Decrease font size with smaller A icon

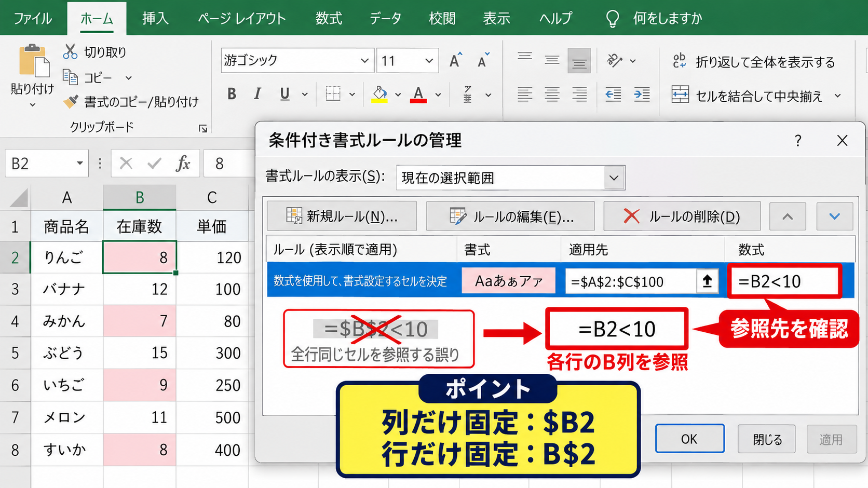pyautogui.click(x=483, y=60)
